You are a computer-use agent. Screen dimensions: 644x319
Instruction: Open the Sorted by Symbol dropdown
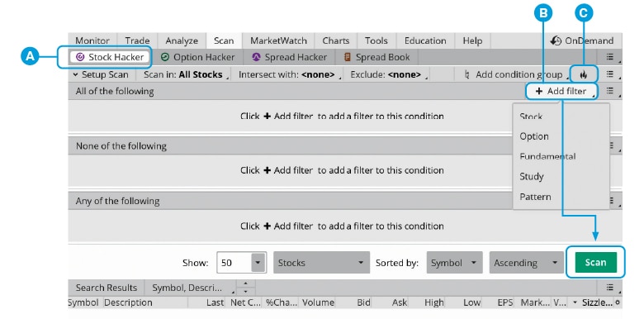(454, 263)
